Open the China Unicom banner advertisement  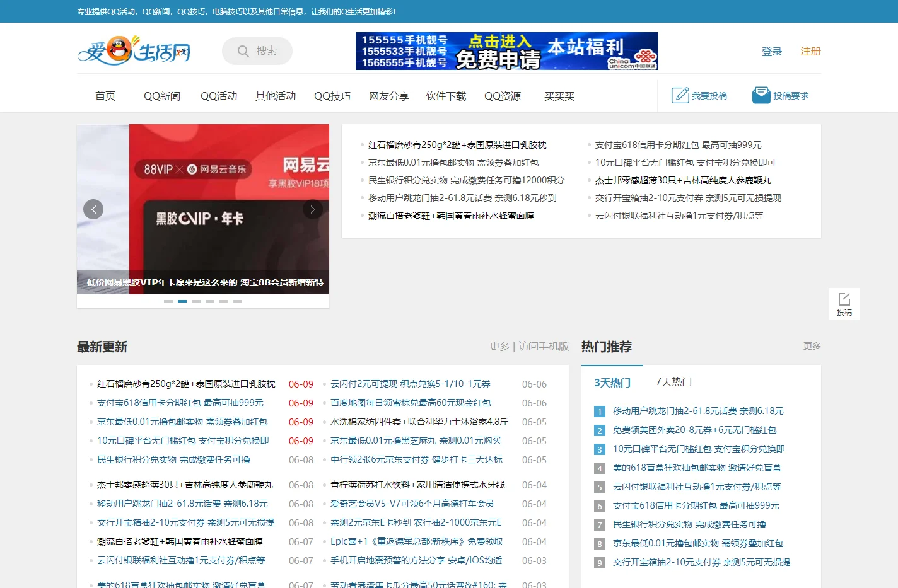[x=507, y=51]
